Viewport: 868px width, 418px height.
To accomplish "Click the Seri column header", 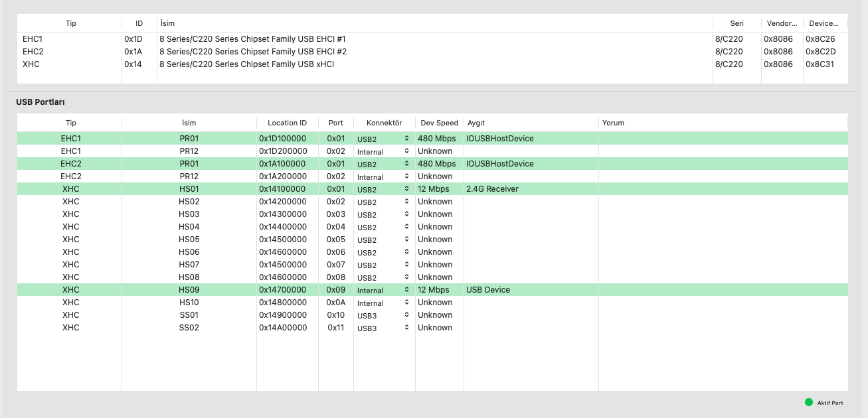I will click(737, 23).
